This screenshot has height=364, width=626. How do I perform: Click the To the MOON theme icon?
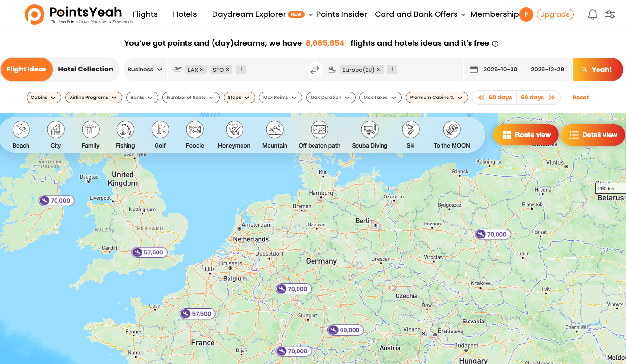click(x=451, y=129)
